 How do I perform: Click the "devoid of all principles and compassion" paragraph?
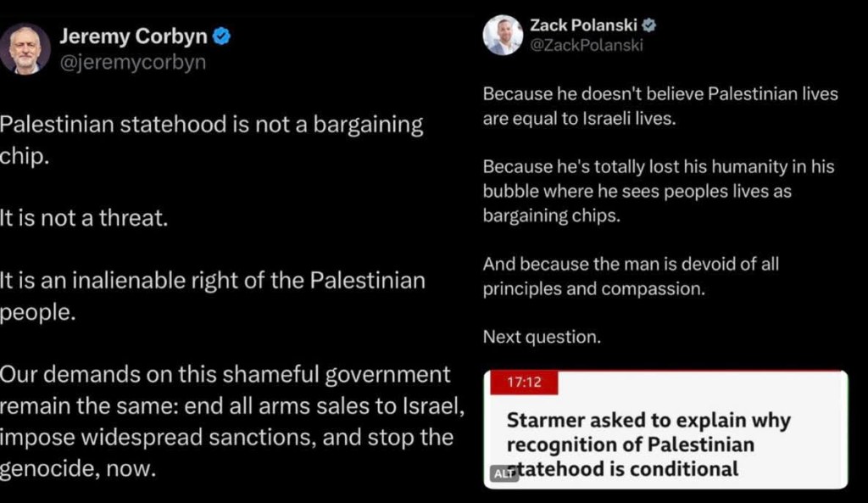[x=631, y=277]
